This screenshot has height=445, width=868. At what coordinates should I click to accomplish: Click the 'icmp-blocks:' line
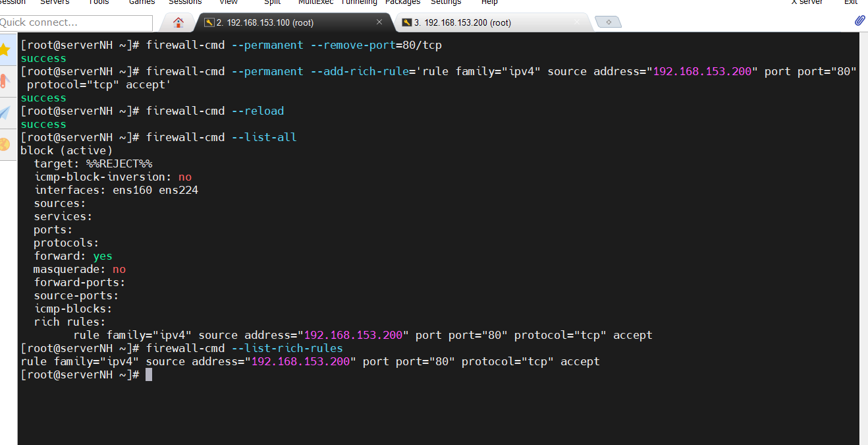click(x=73, y=309)
